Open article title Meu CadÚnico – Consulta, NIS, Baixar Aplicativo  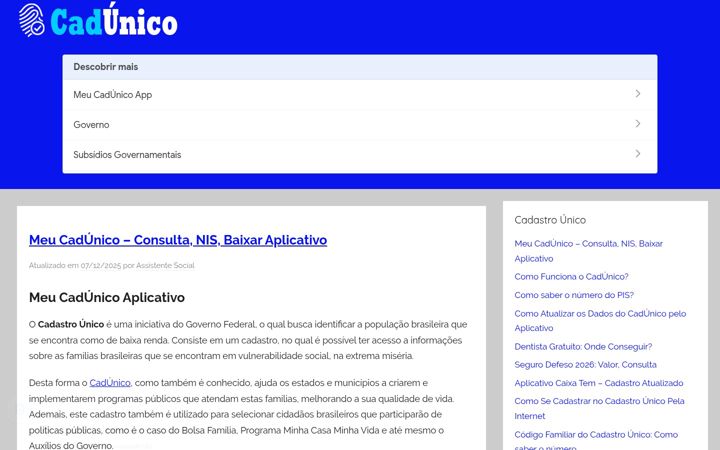tap(178, 240)
